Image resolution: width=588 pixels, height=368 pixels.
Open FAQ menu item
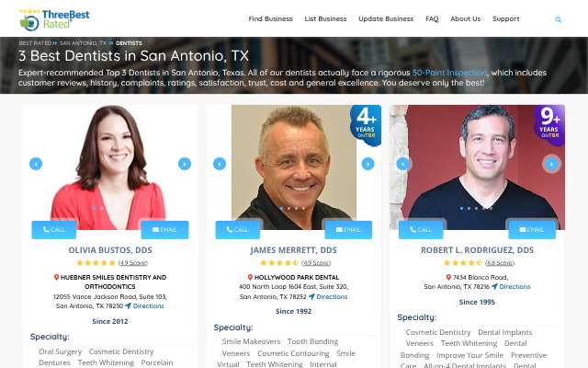point(432,18)
